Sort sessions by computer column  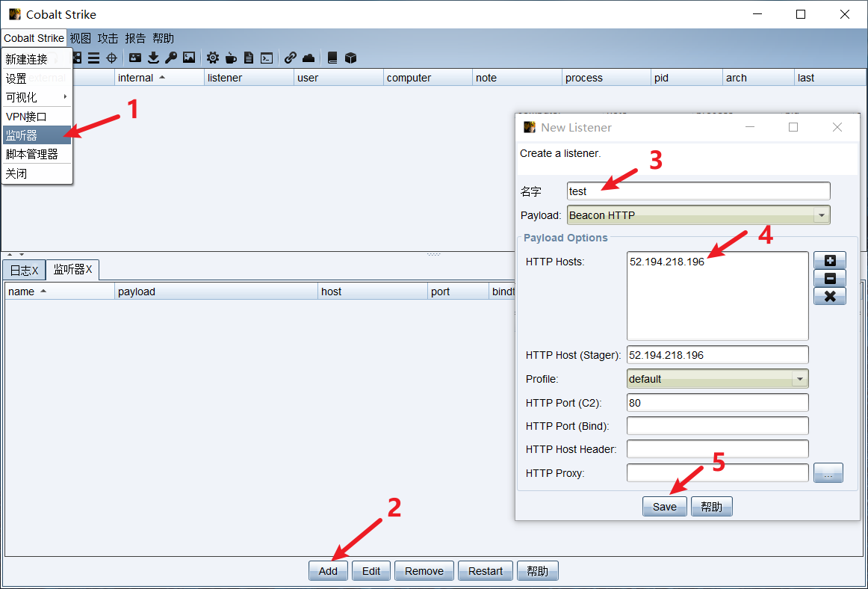tap(428, 78)
